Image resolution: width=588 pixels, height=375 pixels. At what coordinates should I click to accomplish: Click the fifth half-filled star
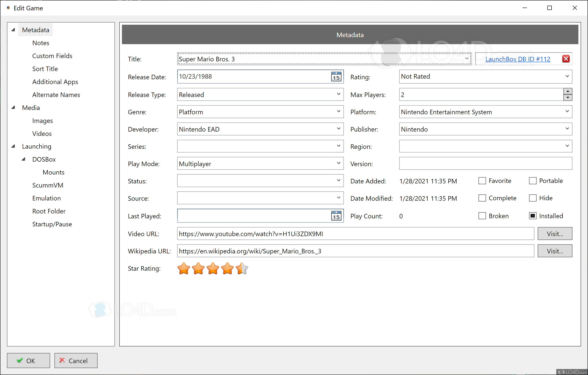(x=242, y=268)
